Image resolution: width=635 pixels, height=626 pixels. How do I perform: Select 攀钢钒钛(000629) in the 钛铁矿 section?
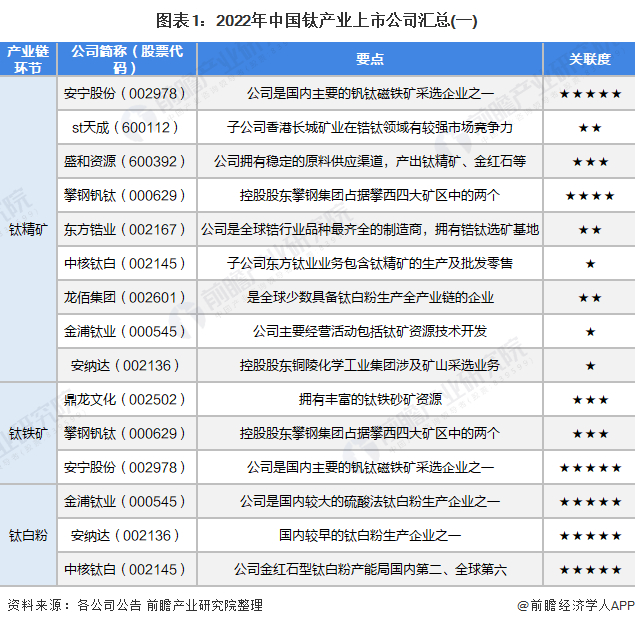125,434
